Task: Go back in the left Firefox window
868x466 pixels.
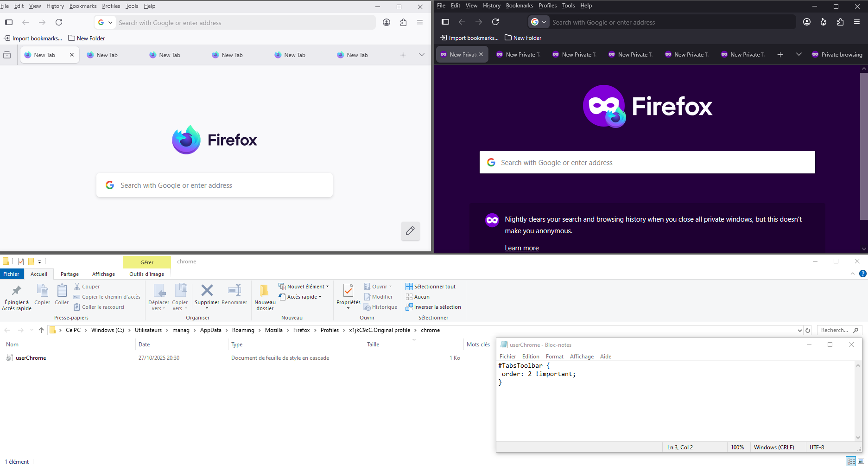Action: click(25, 22)
